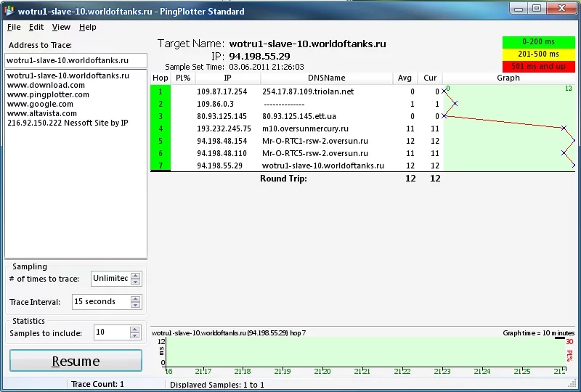Image resolution: width=581 pixels, height=392 pixels.
Task: Open the File menu
Action: click(x=14, y=27)
